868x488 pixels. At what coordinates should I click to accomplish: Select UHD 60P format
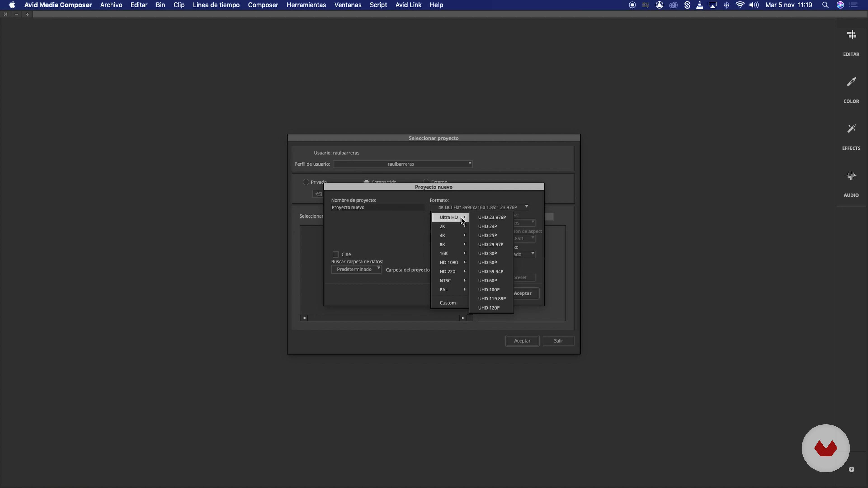[x=492, y=281]
